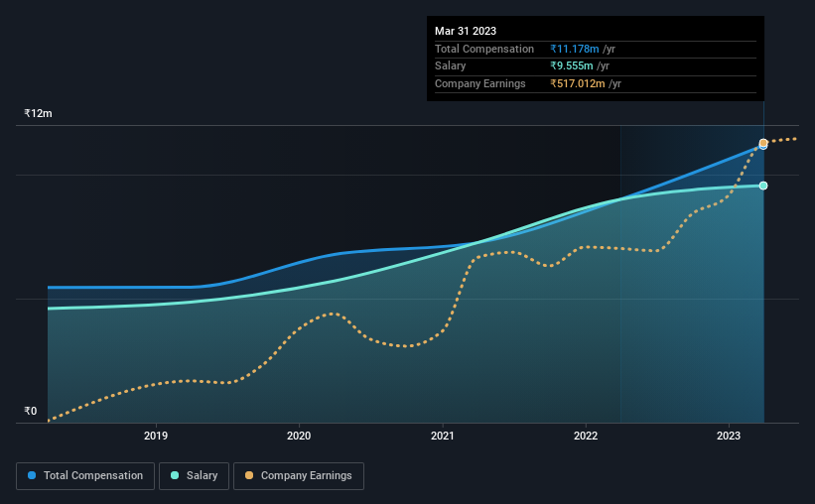Select the orange Company Earnings data point marker
The image size is (815, 504).
(x=763, y=142)
